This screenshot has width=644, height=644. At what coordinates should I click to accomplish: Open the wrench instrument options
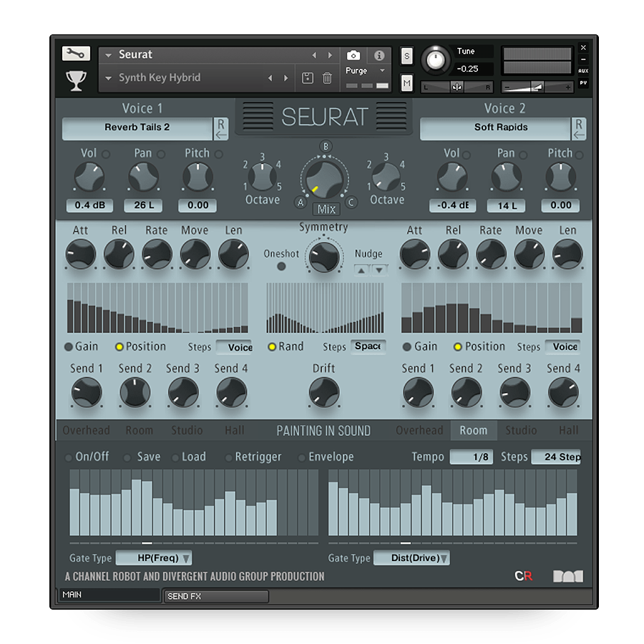(76, 54)
